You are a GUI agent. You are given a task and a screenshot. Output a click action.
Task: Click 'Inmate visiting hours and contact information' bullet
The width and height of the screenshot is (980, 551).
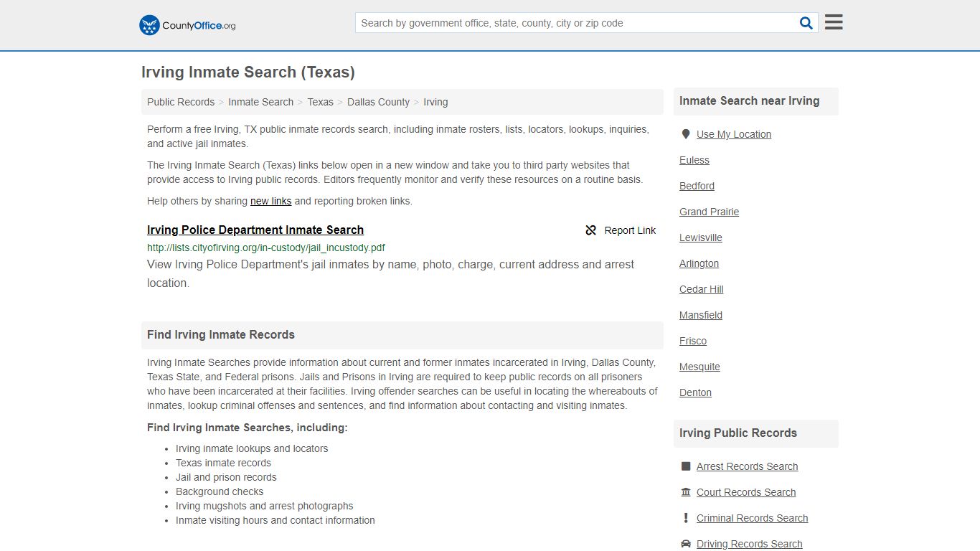coord(275,520)
